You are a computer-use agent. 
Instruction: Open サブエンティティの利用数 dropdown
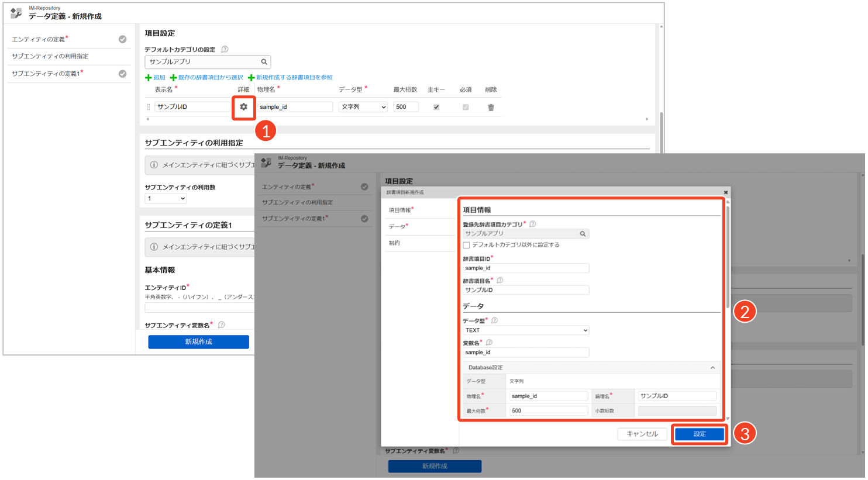click(x=166, y=199)
